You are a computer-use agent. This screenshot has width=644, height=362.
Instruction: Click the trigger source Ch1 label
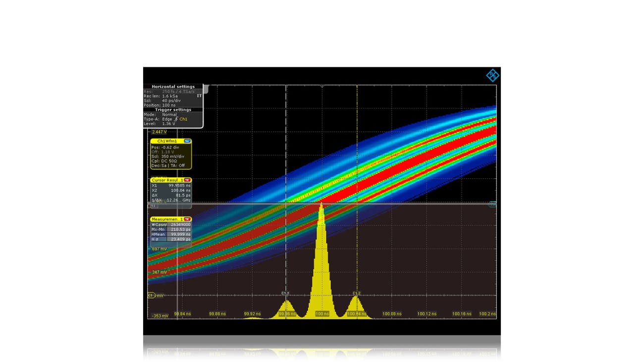[x=183, y=119]
